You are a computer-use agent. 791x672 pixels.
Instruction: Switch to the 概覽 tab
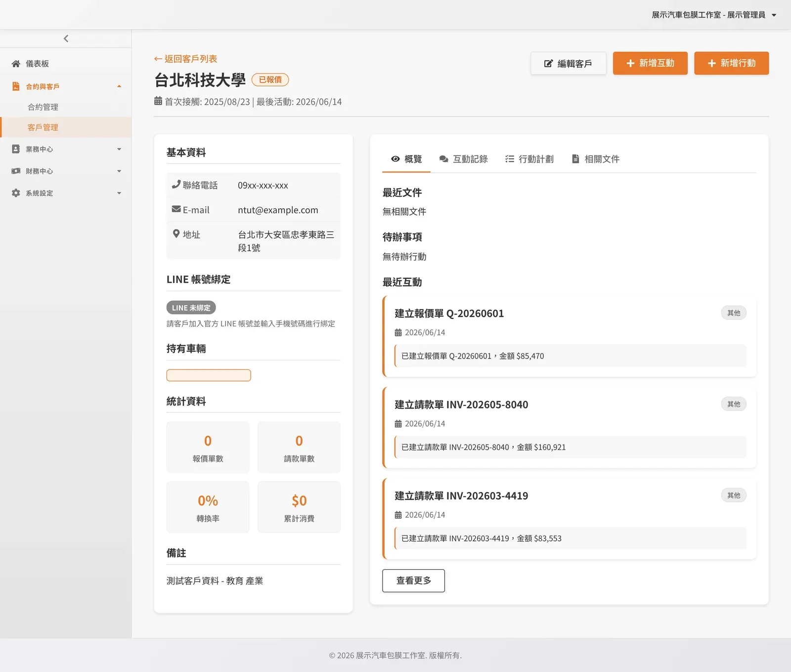(406, 159)
